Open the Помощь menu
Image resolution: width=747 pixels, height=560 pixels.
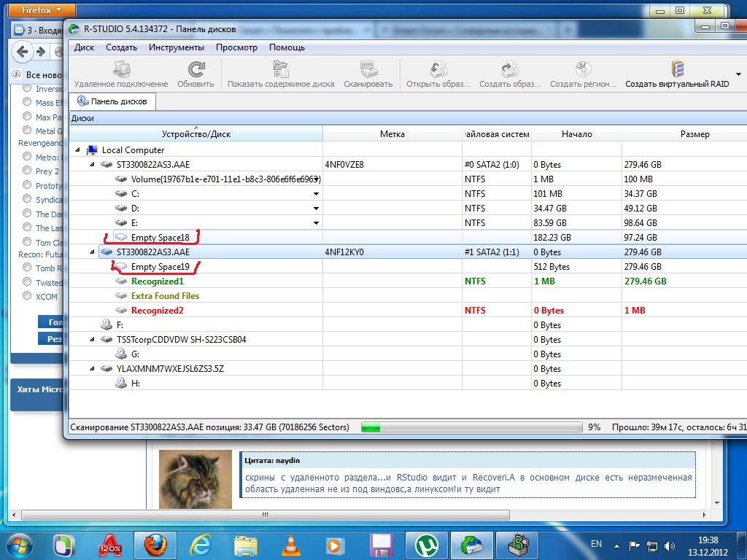(287, 47)
